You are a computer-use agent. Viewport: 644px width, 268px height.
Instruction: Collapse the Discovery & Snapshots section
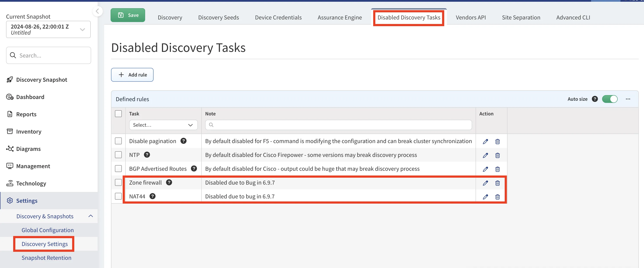click(x=90, y=216)
